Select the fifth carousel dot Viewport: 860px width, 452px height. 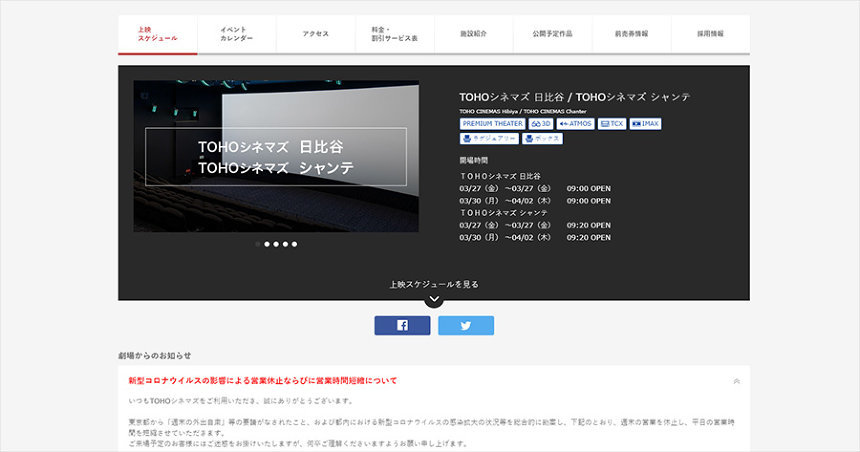click(x=295, y=244)
